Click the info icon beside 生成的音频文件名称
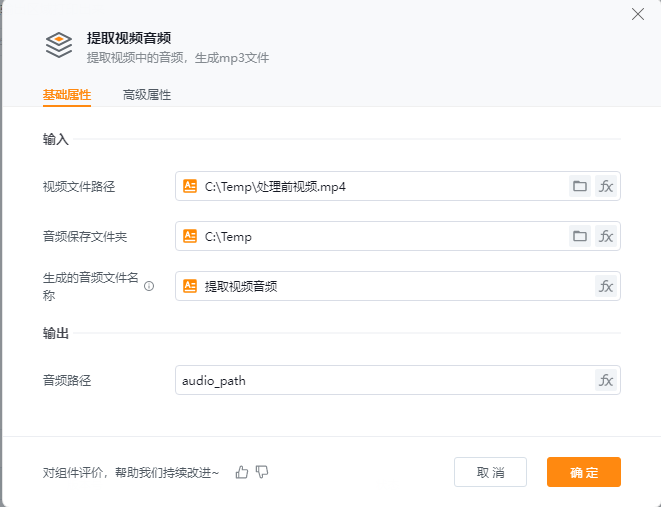This screenshot has width=661, height=507. click(x=149, y=286)
